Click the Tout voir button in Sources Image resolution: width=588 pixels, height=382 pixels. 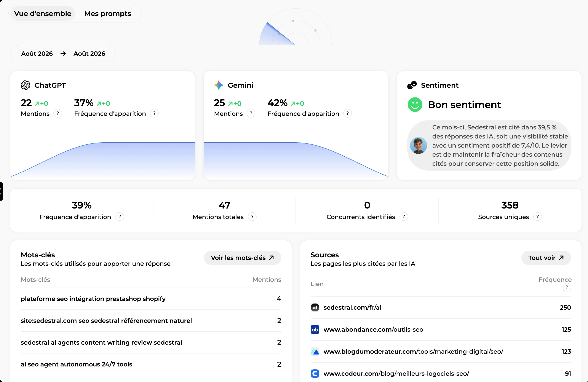click(546, 258)
